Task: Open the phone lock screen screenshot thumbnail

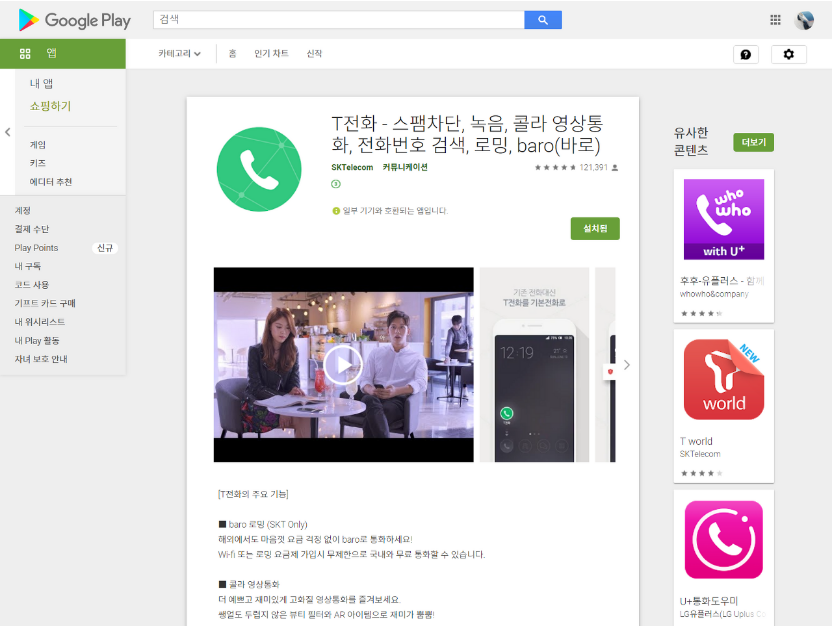Action: click(534, 365)
